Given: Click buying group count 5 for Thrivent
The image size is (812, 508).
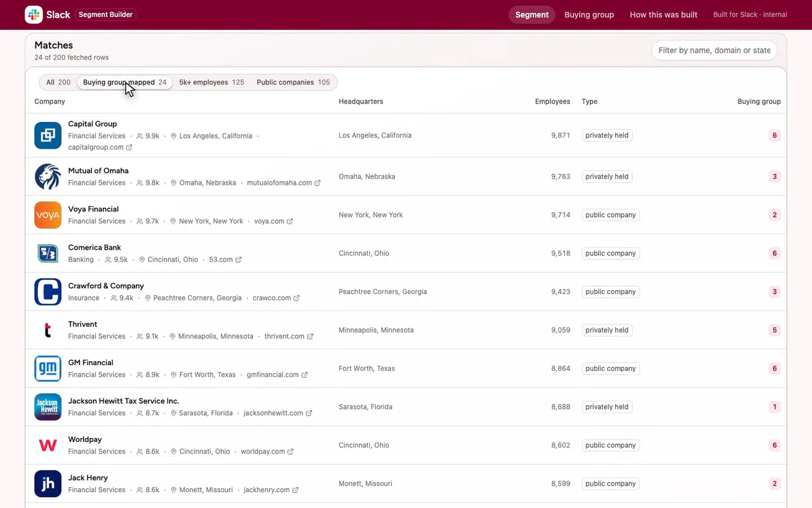Looking at the screenshot, I should tap(774, 330).
